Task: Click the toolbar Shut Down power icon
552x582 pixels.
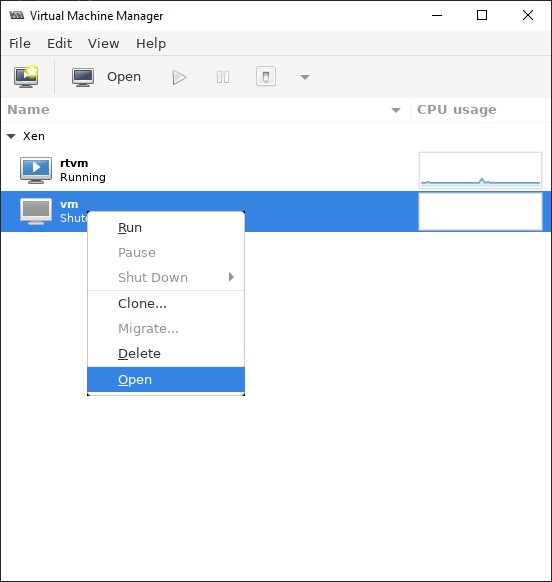Action: pyautogui.click(x=266, y=77)
